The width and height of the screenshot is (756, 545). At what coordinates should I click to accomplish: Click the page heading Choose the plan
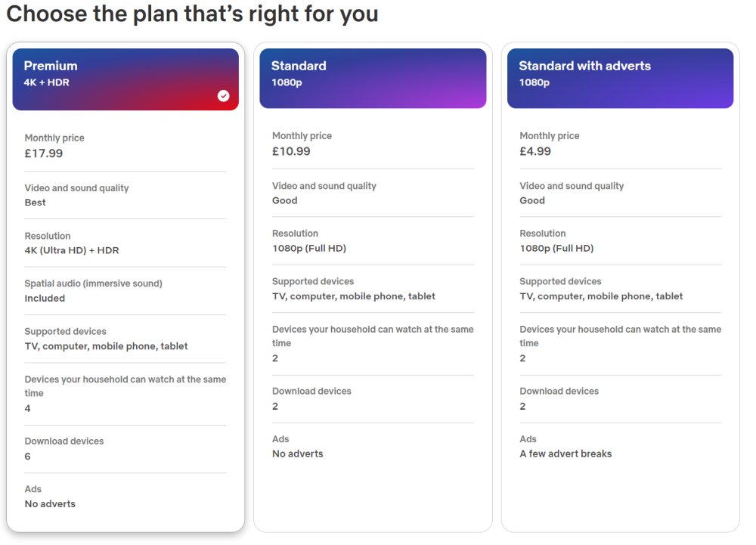coord(192,14)
